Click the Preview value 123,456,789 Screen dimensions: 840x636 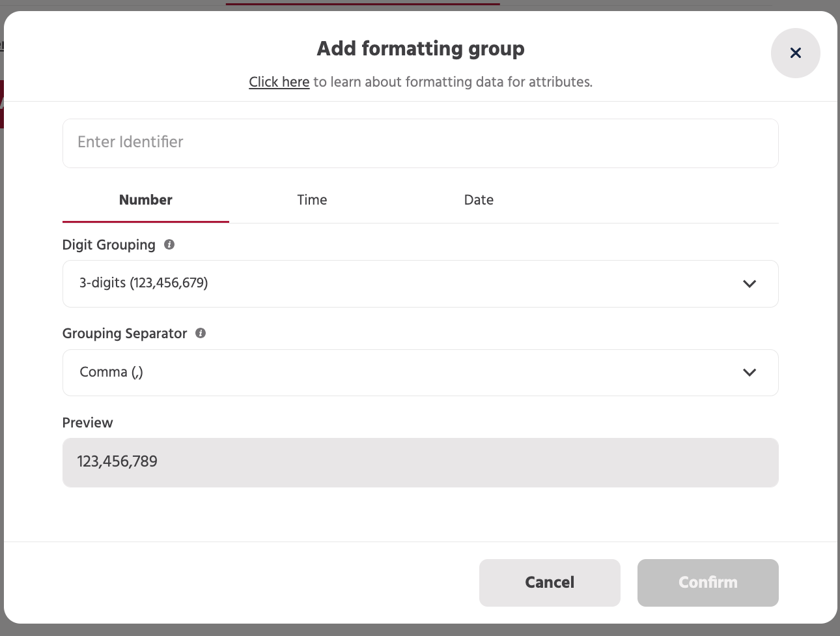tap(117, 462)
